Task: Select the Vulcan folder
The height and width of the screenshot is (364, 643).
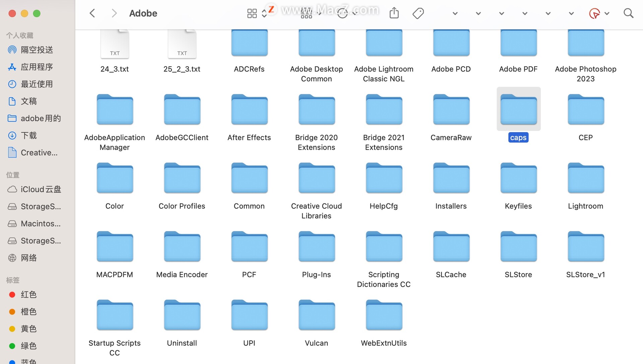Action: click(316, 315)
